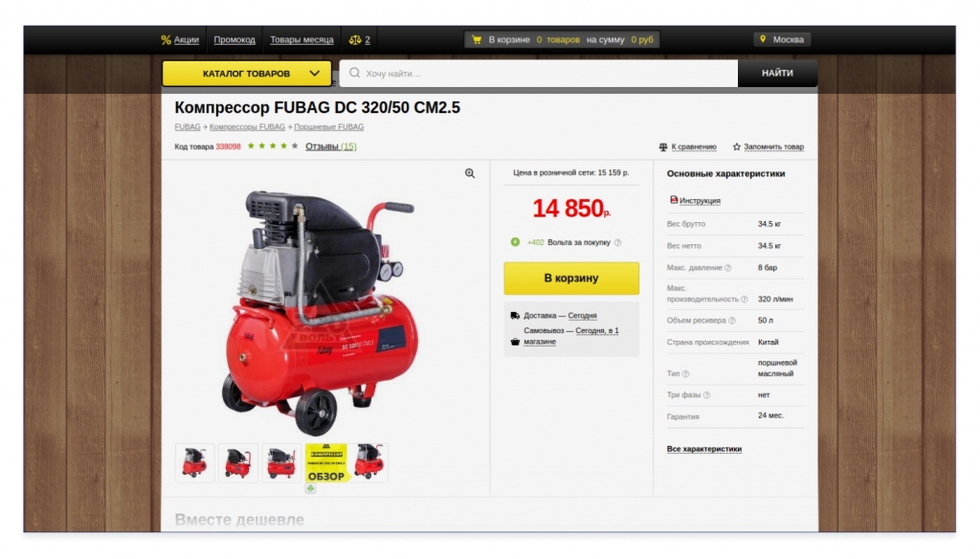This screenshot has width=980, height=559.
Task: Open Товары месяца link
Action: click(x=301, y=39)
